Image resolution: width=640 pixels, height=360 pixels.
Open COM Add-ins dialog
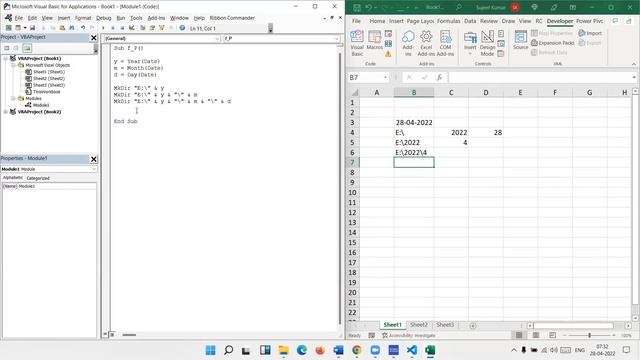[445, 43]
